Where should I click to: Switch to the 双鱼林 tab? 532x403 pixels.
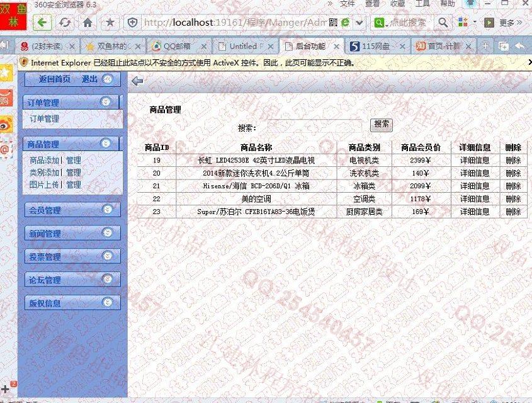click(x=114, y=46)
